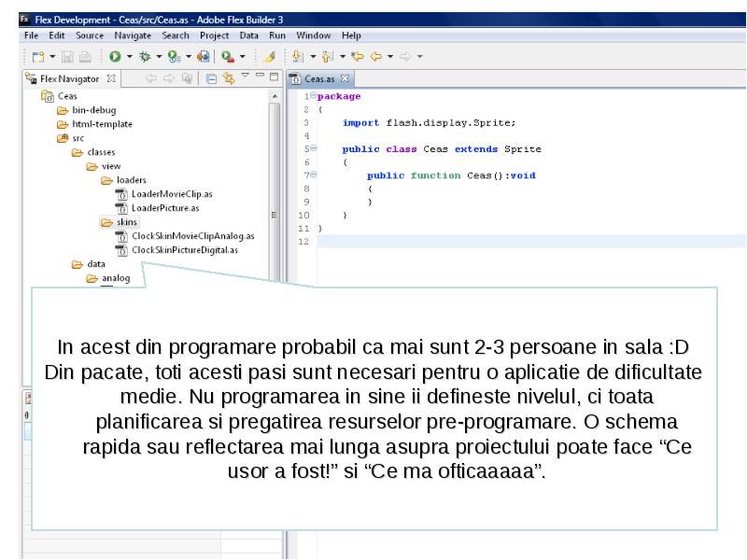Go to Next Annotation icon
Image resolution: width=747 pixels, height=560 pixels.
tap(298, 57)
